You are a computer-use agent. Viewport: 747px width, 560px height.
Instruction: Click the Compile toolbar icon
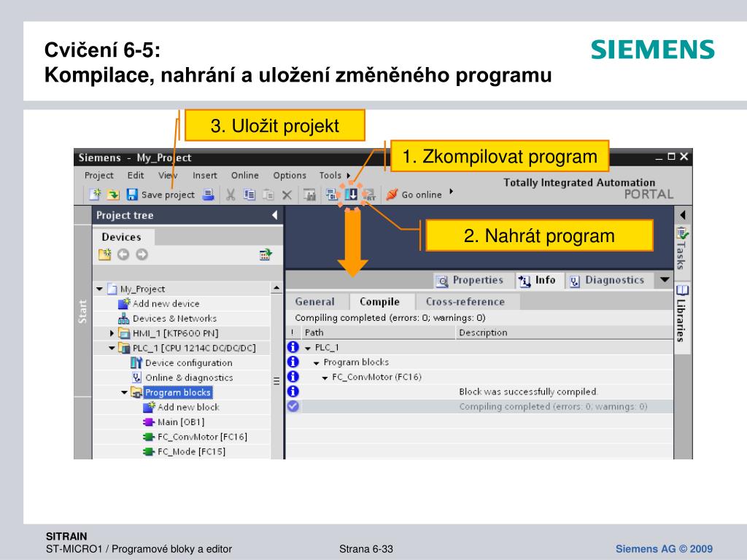tap(332, 194)
